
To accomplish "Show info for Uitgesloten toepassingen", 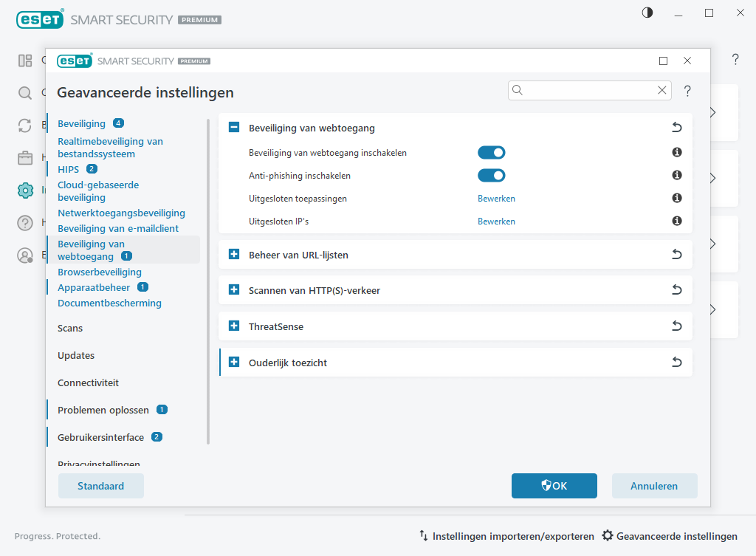I will pyautogui.click(x=676, y=199).
